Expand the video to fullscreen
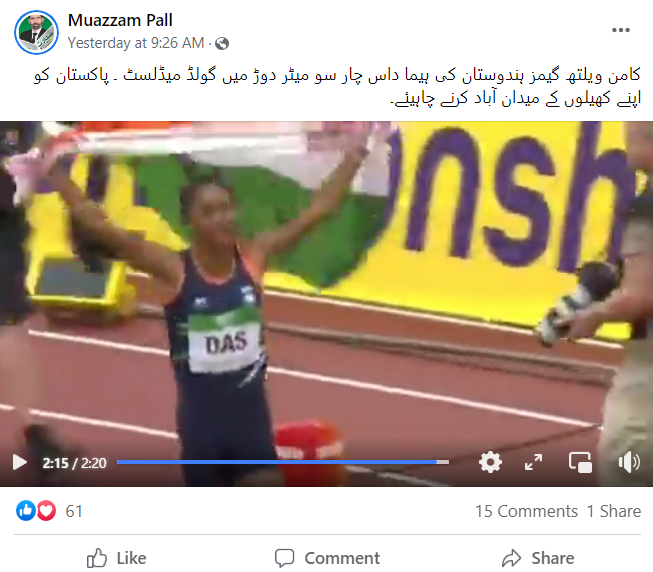653x572 pixels. [x=533, y=462]
